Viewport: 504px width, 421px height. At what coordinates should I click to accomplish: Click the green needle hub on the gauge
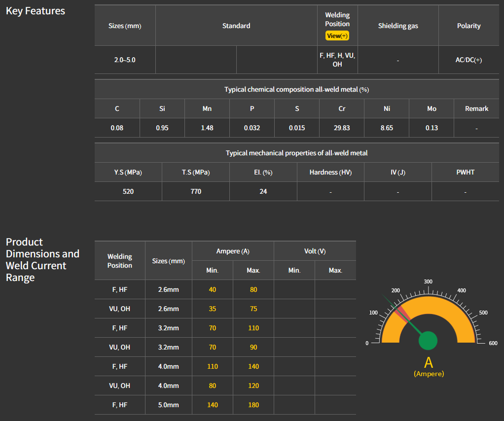pyautogui.click(x=428, y=340)
